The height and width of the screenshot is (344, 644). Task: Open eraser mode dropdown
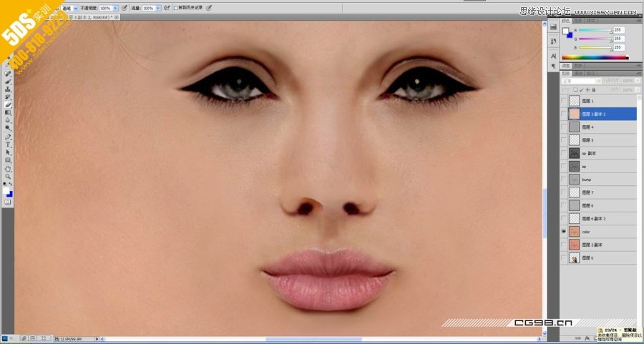tap(76, 8)
